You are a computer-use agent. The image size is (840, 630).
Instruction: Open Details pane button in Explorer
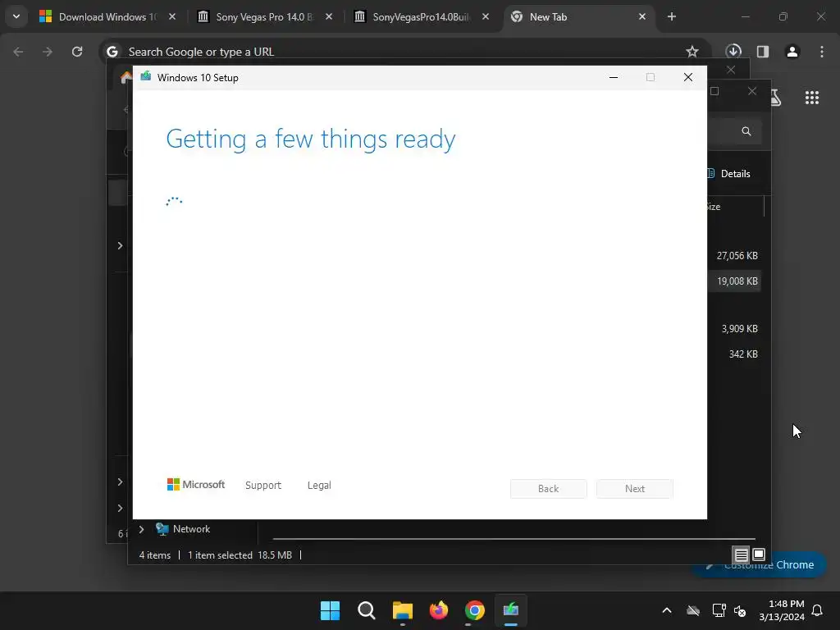pyautogui.click(x=728, y=174)
